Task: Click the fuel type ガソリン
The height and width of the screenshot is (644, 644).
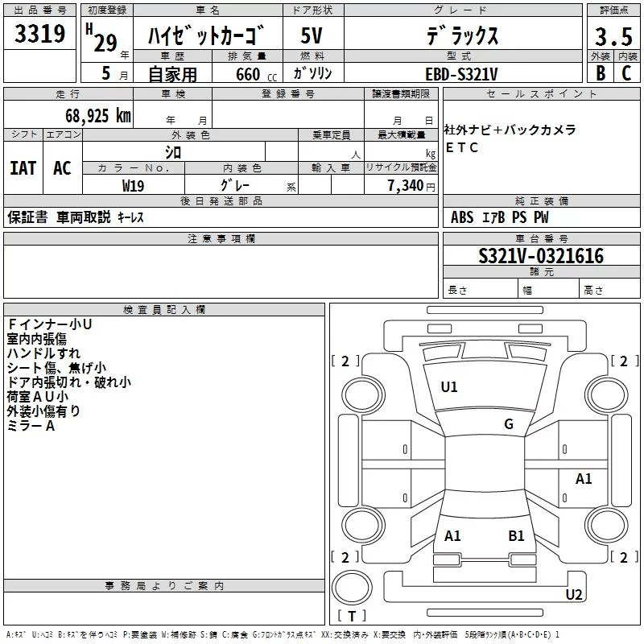Action: [312, 73]
